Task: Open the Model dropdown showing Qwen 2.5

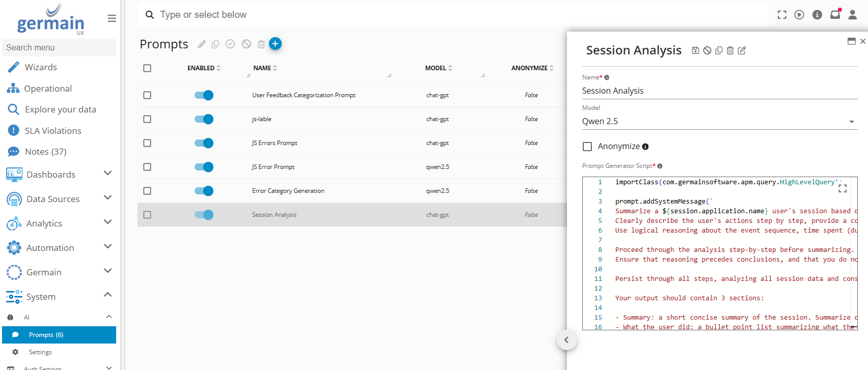Action: pos(718,121)
